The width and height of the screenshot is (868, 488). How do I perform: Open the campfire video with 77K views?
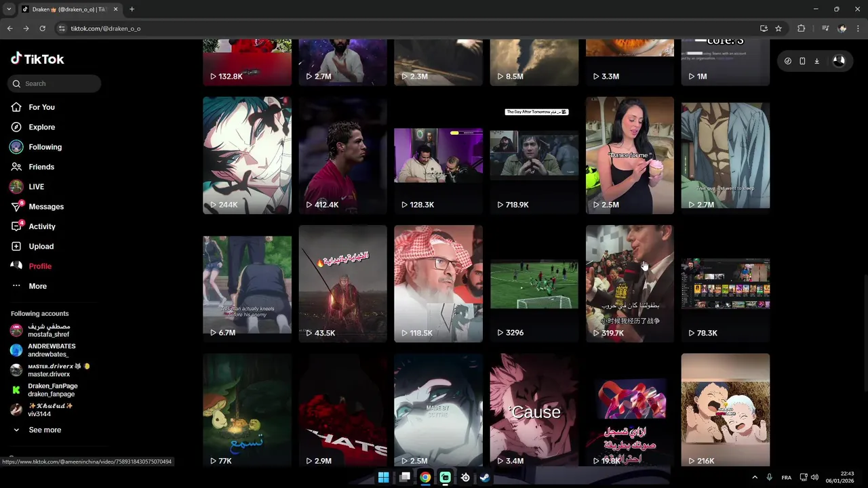(247, 410)
